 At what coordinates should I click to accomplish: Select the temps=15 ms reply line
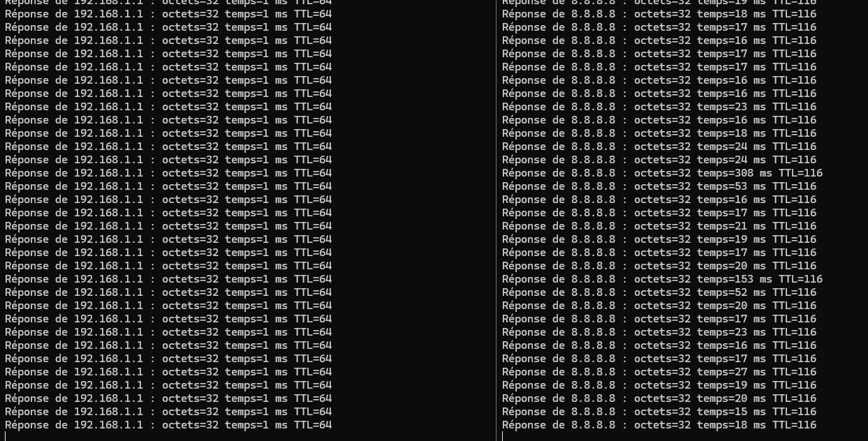pos(659,412)
